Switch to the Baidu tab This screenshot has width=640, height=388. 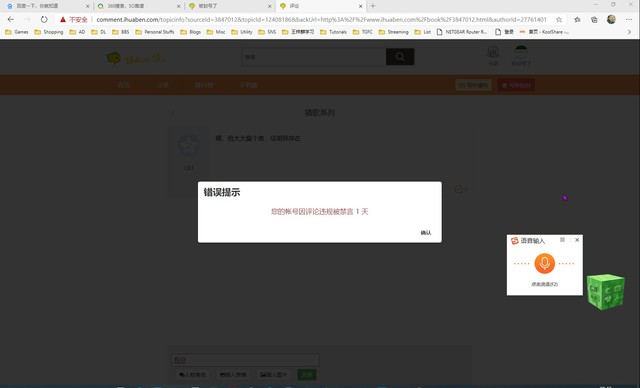point(46,6)
